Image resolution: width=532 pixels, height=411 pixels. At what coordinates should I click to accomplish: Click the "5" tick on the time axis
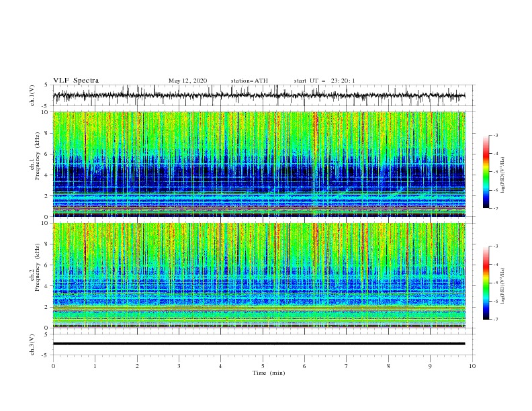click(x=263, y=366)
